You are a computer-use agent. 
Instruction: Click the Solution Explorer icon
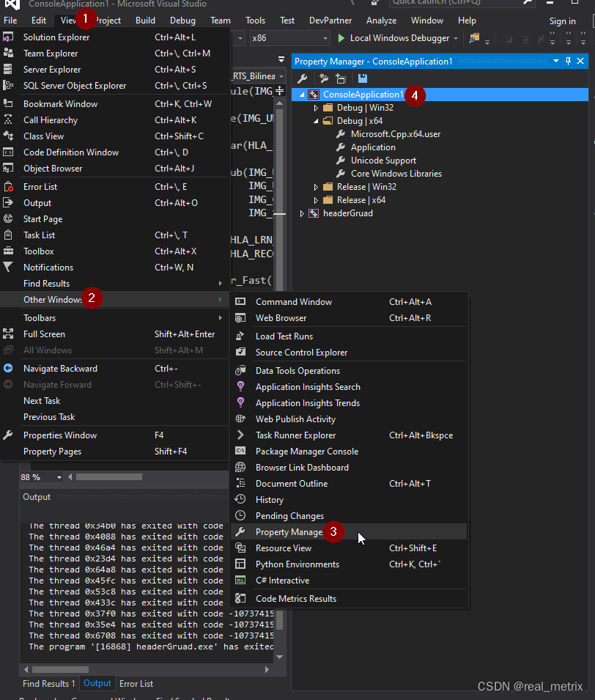tap(8, 37)
